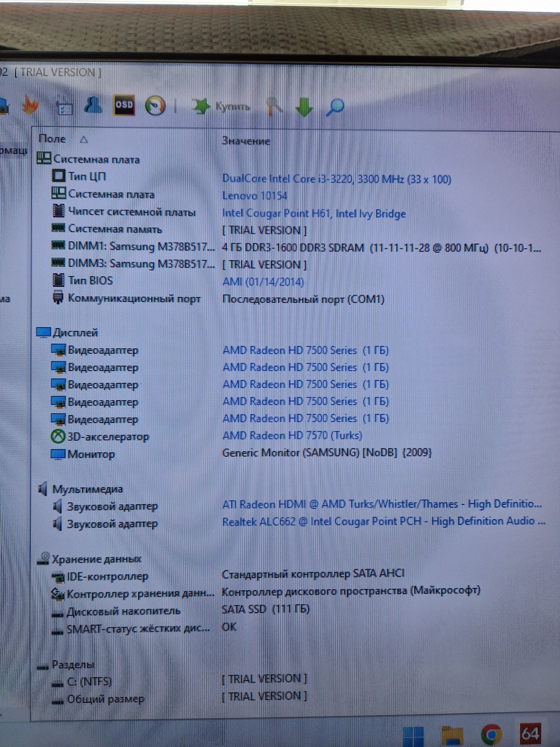The height and width of the screenshot is (747, 560).
Task: Click the monitor icon beside Монитор row
Action: [x=58, y=454]
